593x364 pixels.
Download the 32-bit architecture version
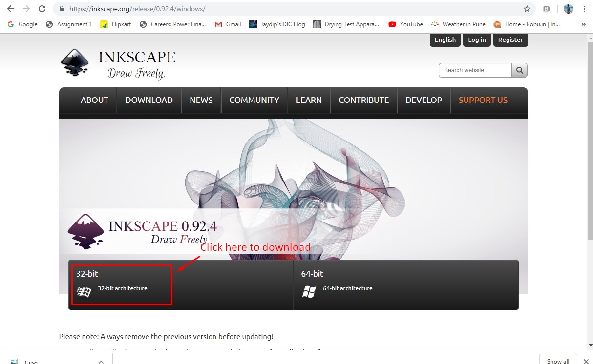pos(181,285)
